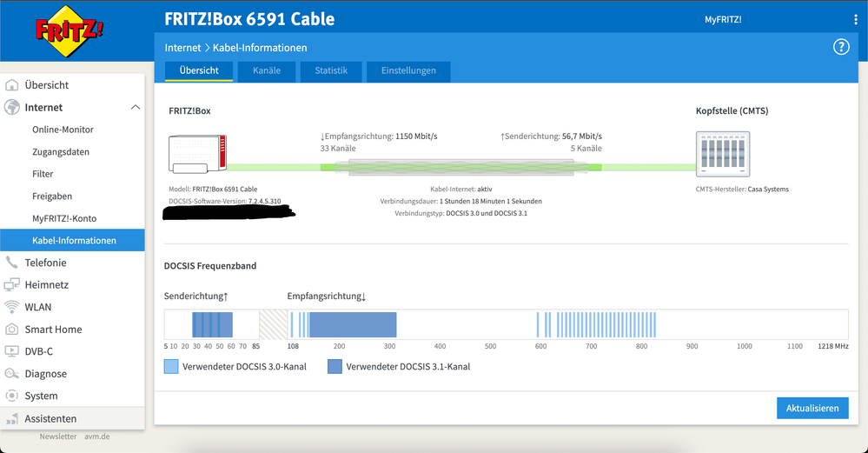Click the Internet breadcrumb link
The height and width of the screenshot is (453, 868).
coord(182,48)
